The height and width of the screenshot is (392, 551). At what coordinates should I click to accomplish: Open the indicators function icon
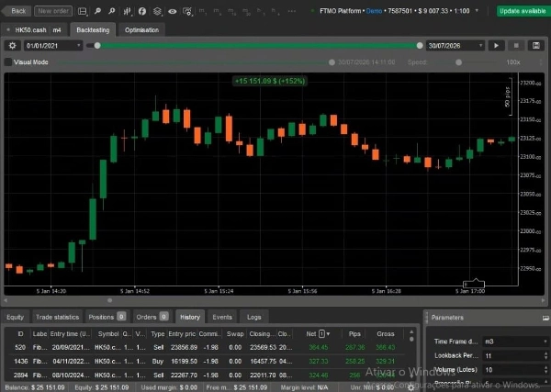pyautogui.click(x=142, y=11)
